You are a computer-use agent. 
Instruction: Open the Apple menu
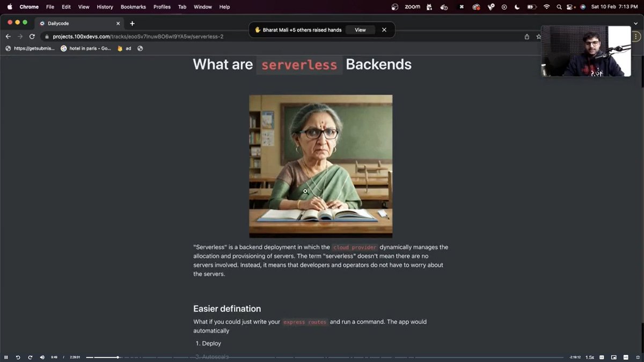pos(10,7)
